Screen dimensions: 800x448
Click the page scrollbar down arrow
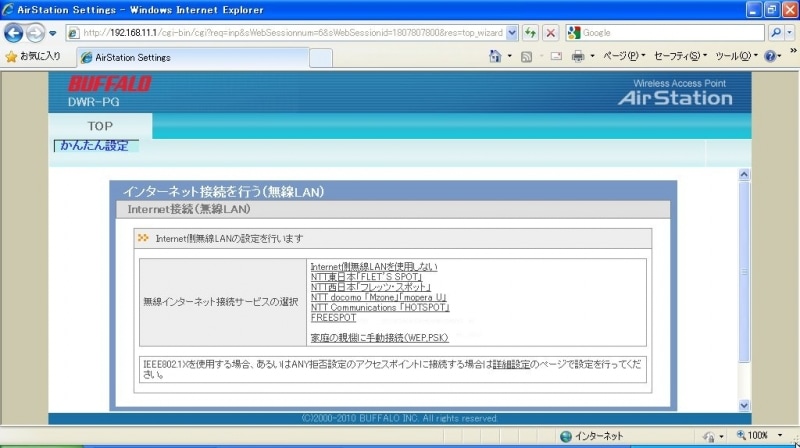[744, 406]
